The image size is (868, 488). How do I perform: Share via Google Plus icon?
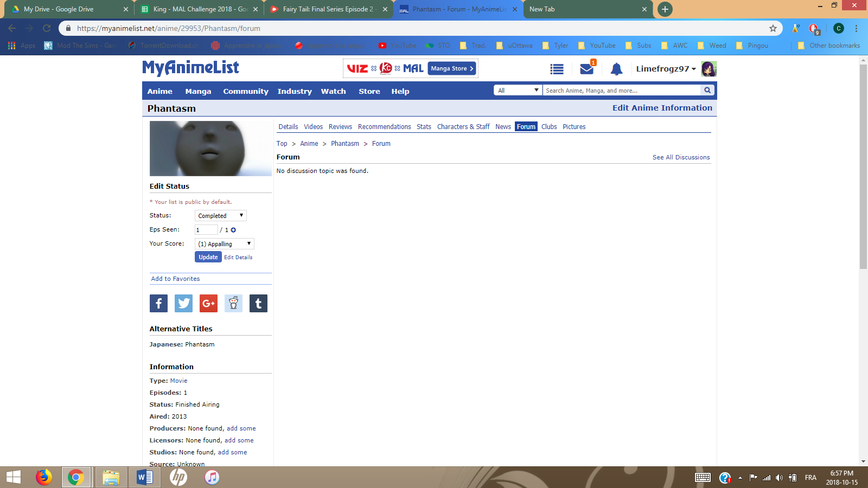[x=208, y=304]
